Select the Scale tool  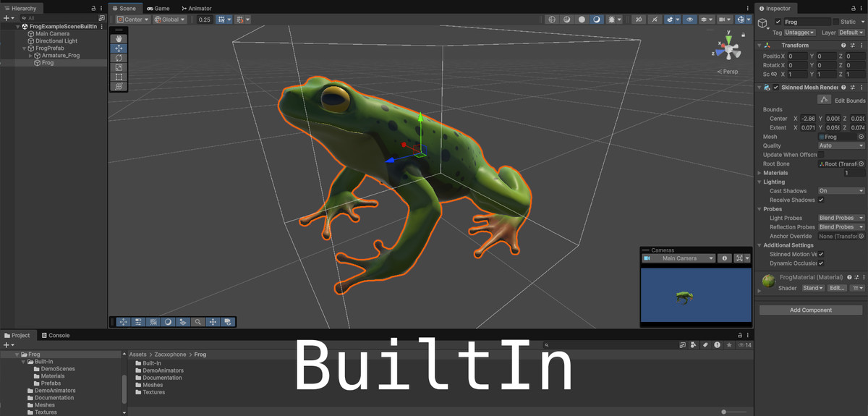pos(119,67)
